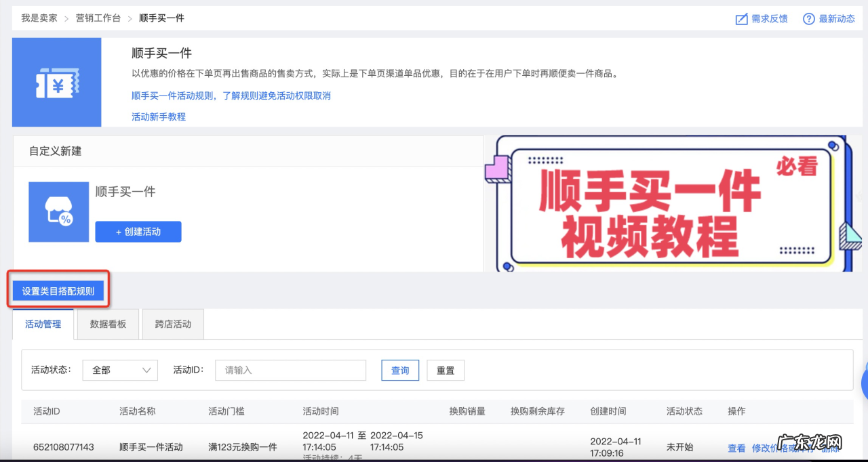
Task: Select the 活动管理 tab
Action: (x=43, y=324)
